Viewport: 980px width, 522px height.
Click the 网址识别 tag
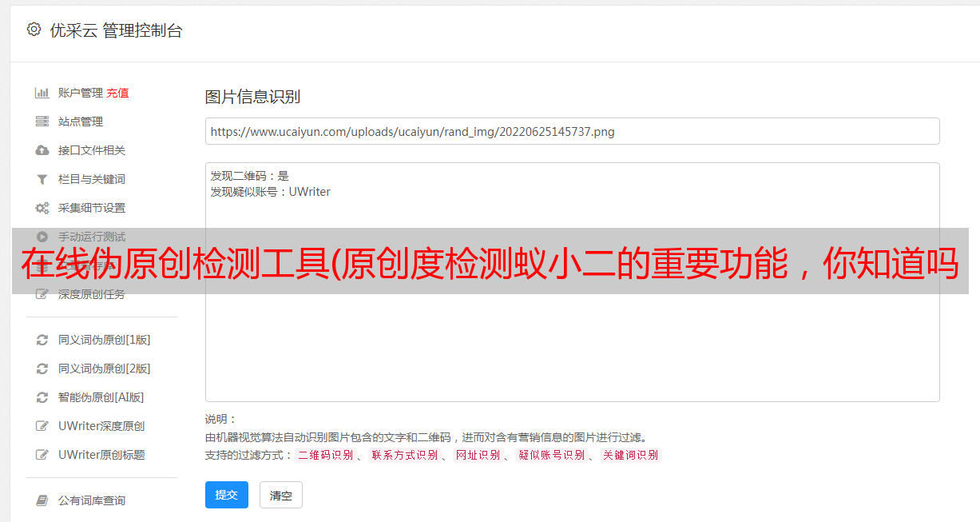(478, 455)
